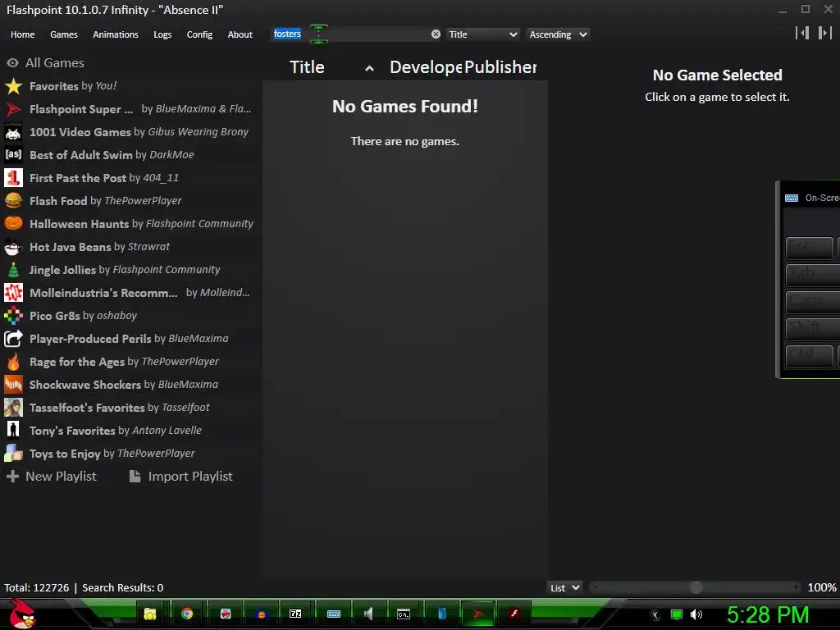Click the on-screen keyboard taskbar icon
The height and width of the screenshot is (630, 840).
[x=334, y=614]
